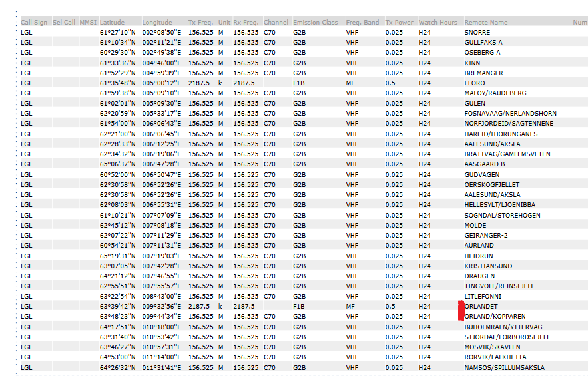Click longitude 008°43'00"E cell
588x388 pixels.
161,296
